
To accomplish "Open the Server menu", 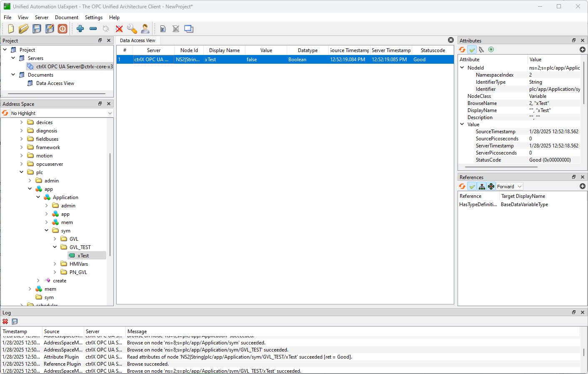I will click(x=42, y=17).
